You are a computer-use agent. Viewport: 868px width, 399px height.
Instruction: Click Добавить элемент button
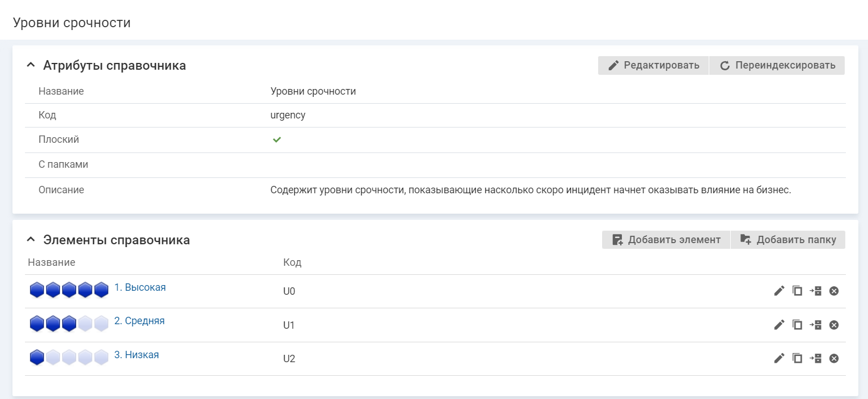(666, 240)
